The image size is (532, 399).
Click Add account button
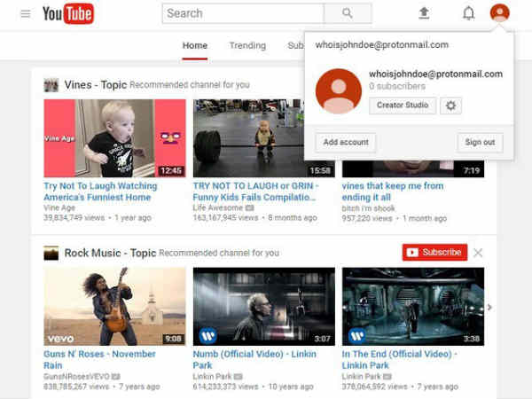click(346, 143)
